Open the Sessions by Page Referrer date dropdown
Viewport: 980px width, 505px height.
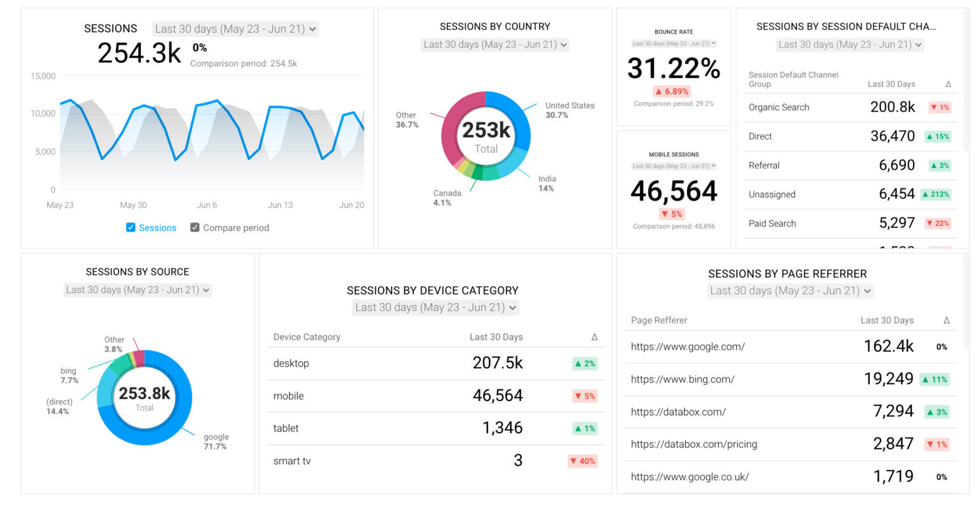pos(790,290)
